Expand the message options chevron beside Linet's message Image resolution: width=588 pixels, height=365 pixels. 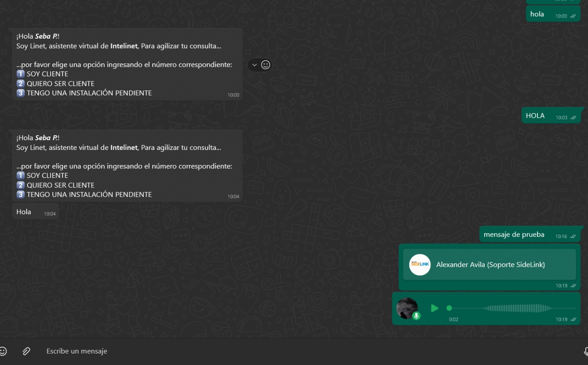(254, 65)
